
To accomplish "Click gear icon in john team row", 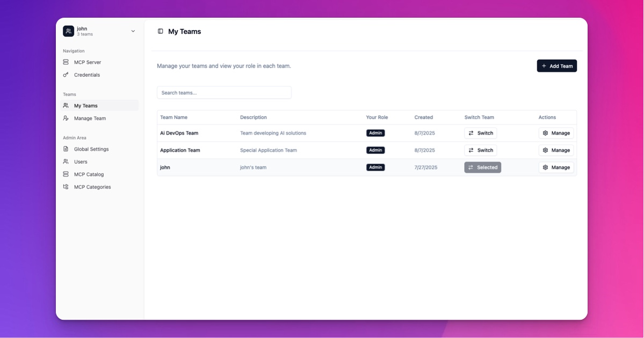I will point(545,167).
